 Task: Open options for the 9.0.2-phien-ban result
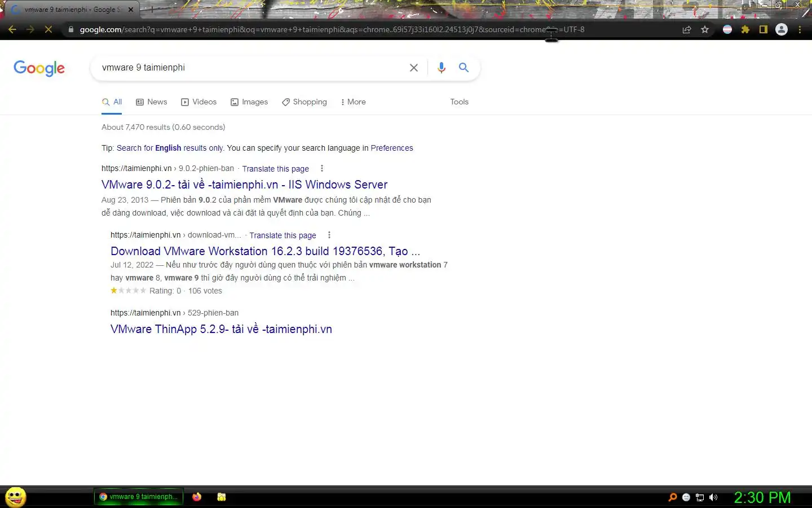point(322,168)
